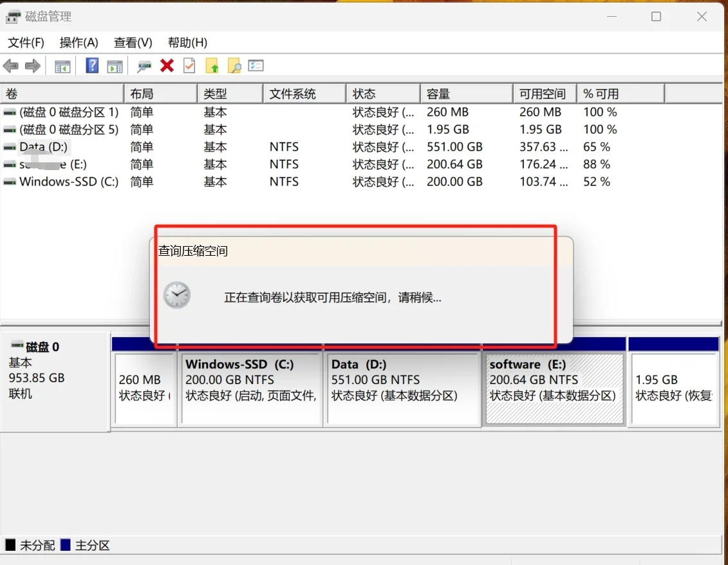Click the red X delete icon
Viewport: 728px width, 565px height.
pos(167,66)
